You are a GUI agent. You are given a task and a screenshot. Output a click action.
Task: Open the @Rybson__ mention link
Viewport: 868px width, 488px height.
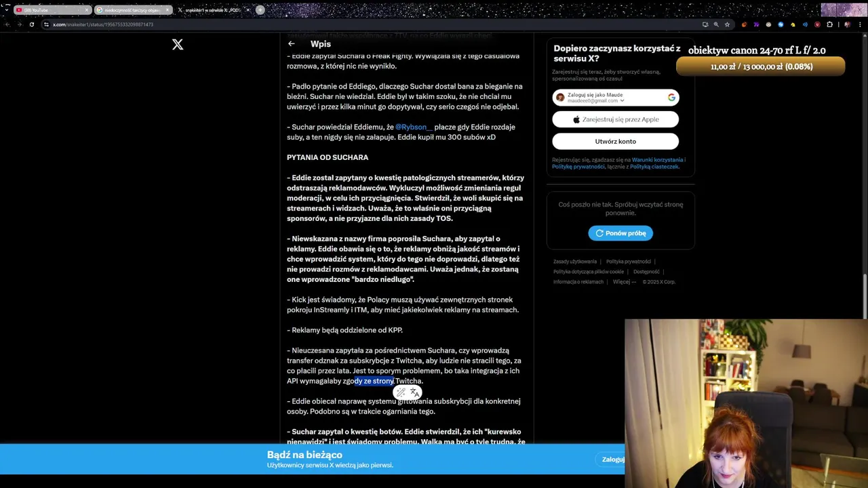point(414,127)
